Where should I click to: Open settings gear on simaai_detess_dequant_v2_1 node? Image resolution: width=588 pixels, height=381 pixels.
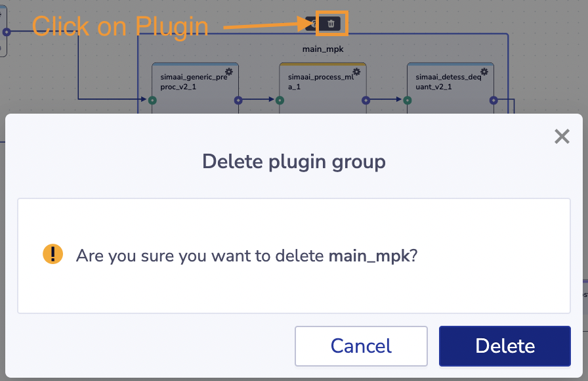[x=483, y=72]
